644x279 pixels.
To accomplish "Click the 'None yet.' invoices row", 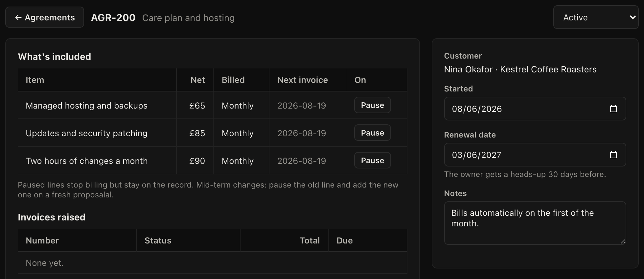I will 212,263.
